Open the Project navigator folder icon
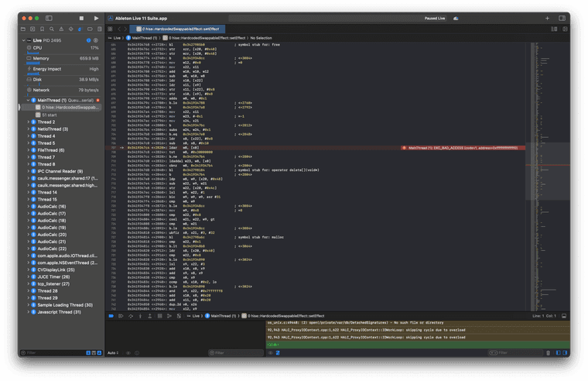Viewport: 588px width, 381px height. pos(23,29)
